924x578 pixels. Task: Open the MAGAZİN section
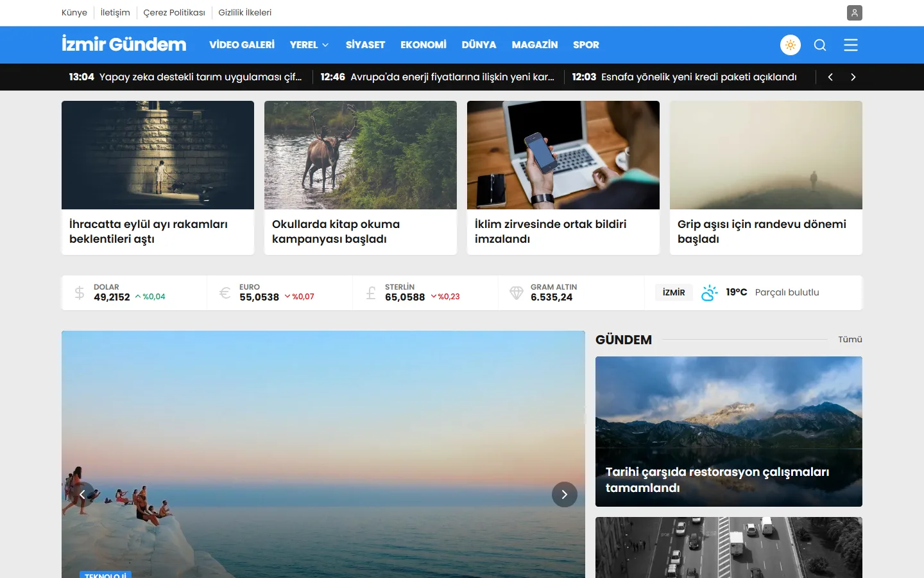[x=535, y=45]
